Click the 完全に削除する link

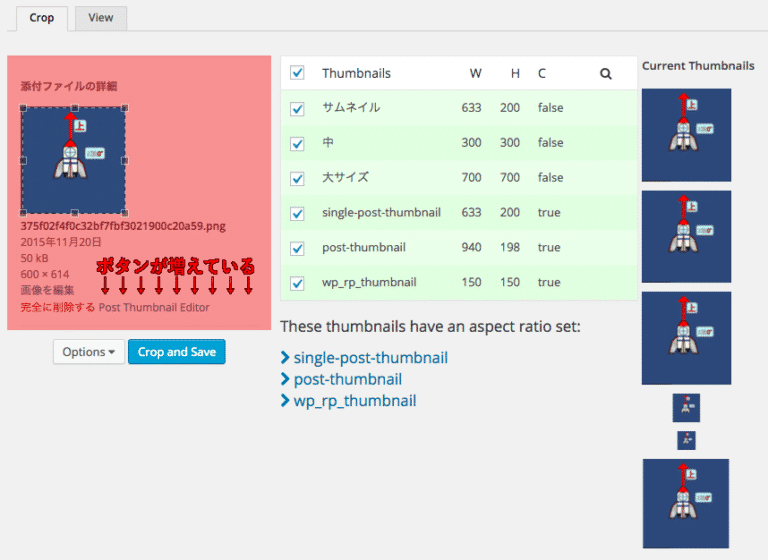click(57, 308)
